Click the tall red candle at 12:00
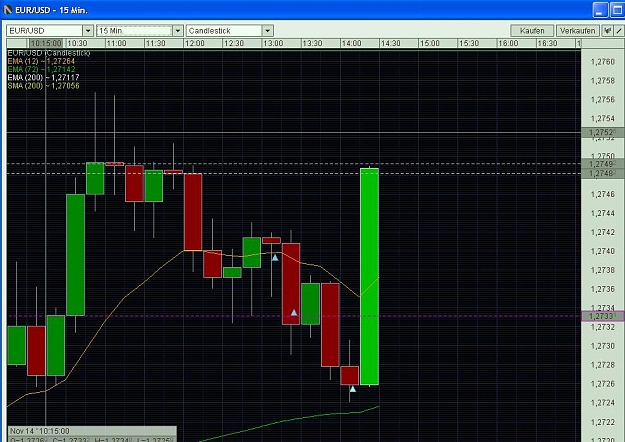 (x=193, y=212)
